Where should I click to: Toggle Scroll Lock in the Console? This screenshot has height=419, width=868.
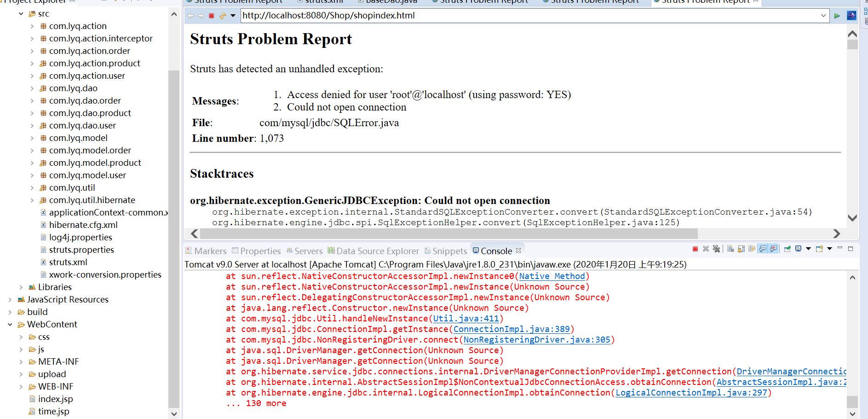[x=741, y=249]
